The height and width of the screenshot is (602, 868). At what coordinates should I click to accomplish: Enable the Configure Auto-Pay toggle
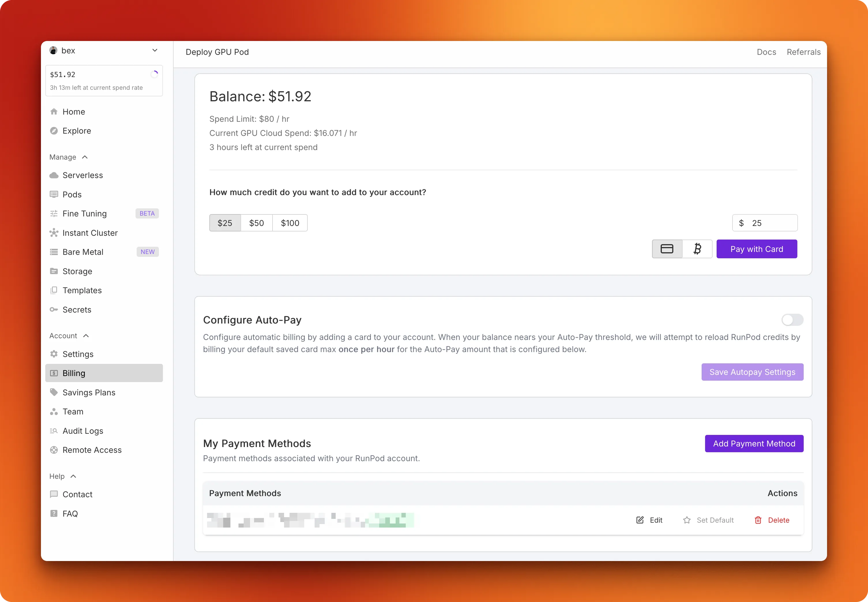click(x=792, y=319)
